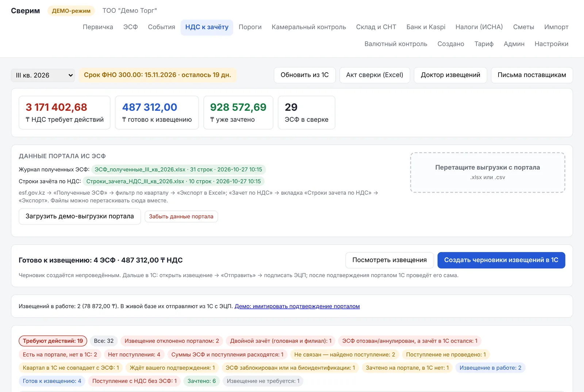584x392 pixels.
Task: Filter by 'Извещение в работе: 2'
Action: tap(490, 368)
